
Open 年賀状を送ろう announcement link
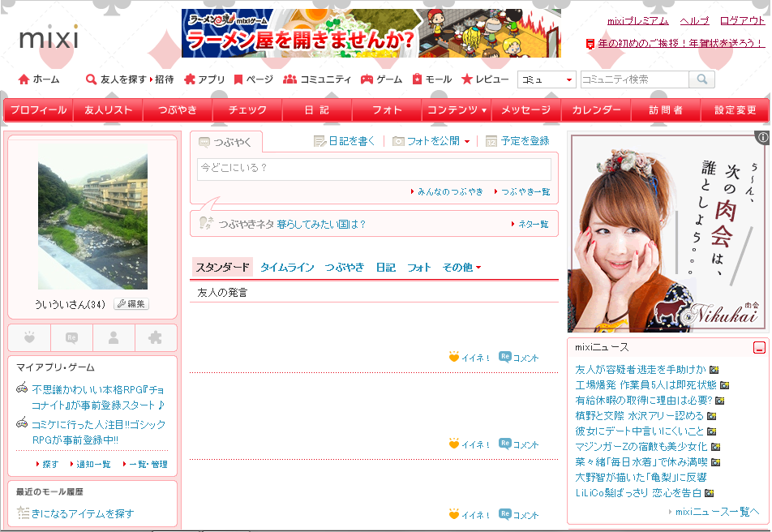[681, 43]
